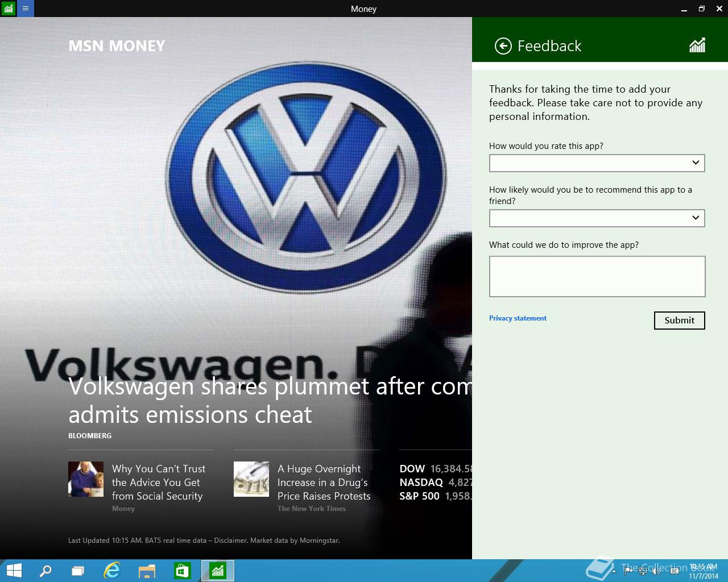
Task: Click the BLOOMBERG source label
Action: [x=90, y=436]
